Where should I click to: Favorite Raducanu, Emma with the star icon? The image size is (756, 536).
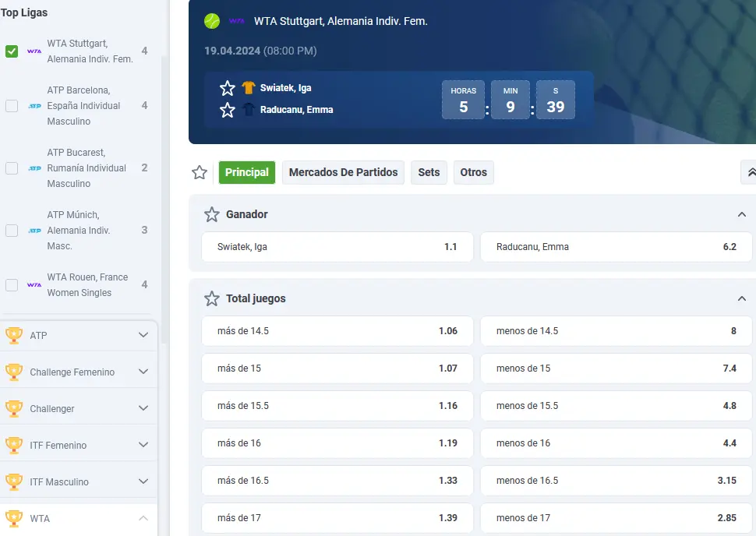pos(228,110)
